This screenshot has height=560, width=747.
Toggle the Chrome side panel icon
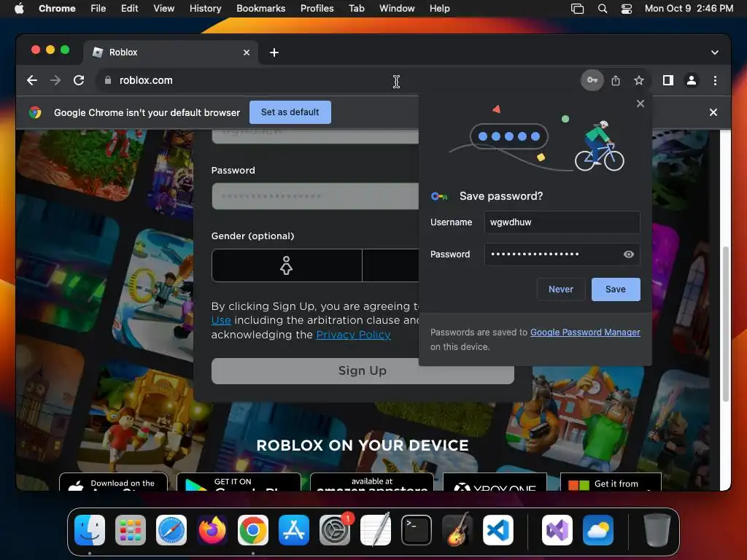click(x=668, y=80)
